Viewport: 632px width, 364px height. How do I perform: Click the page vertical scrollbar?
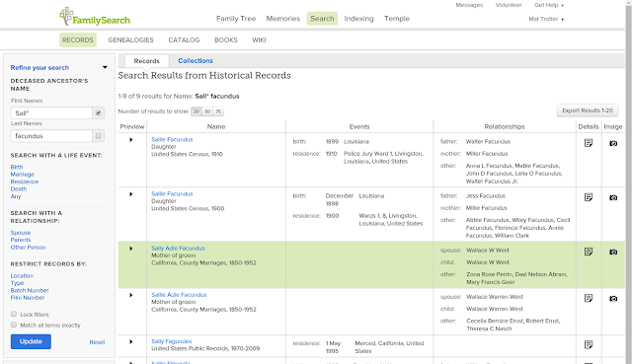(628, 182)
